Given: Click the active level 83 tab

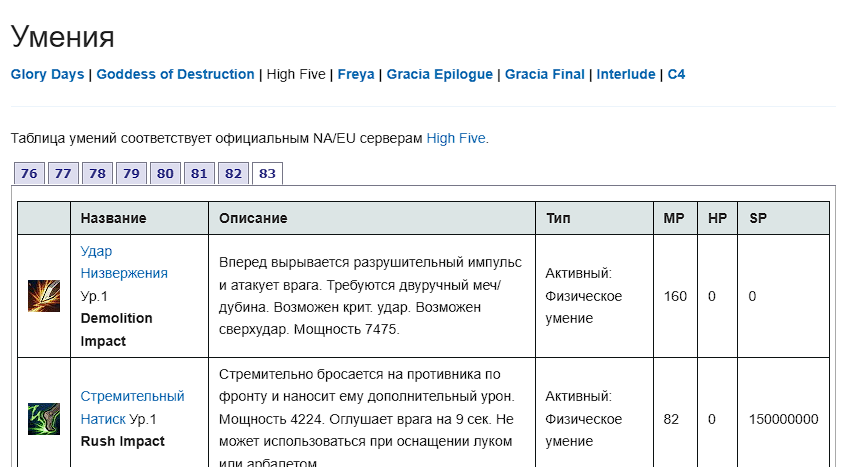Looking at the screenshot, I should click(x=267, y=173).
